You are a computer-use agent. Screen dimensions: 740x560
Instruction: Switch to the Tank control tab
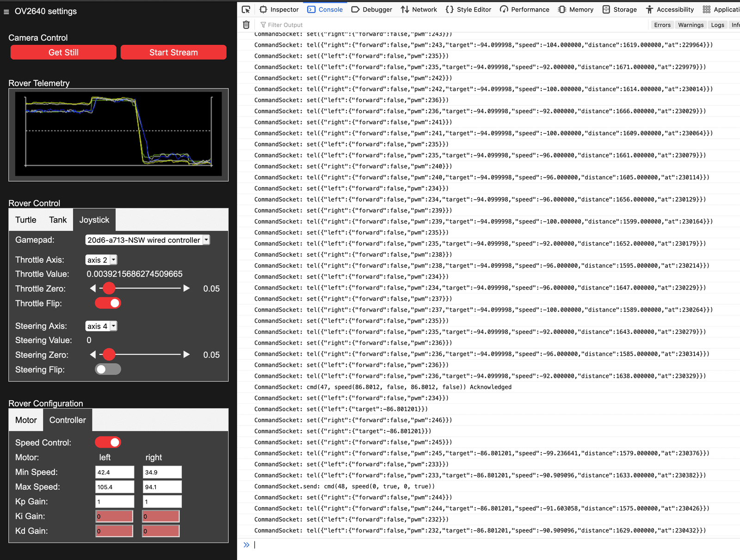click(58, 220)
